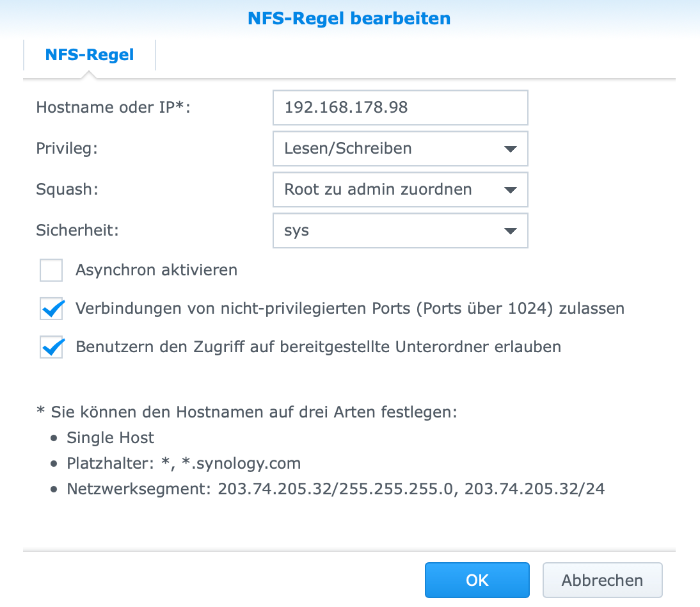Viewport: 700px width, 607px height.
Task: Open the Sicherheit dropdown showing sys
Action: [400, 231]
